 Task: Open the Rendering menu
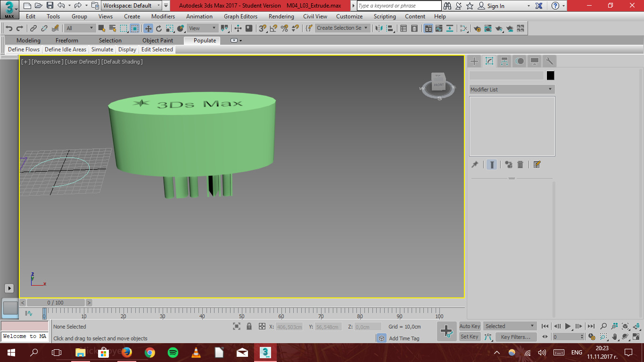(281, 16)
